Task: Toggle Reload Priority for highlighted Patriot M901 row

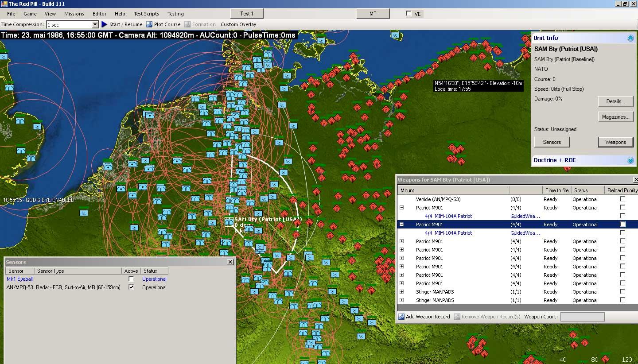Action: 622,225
